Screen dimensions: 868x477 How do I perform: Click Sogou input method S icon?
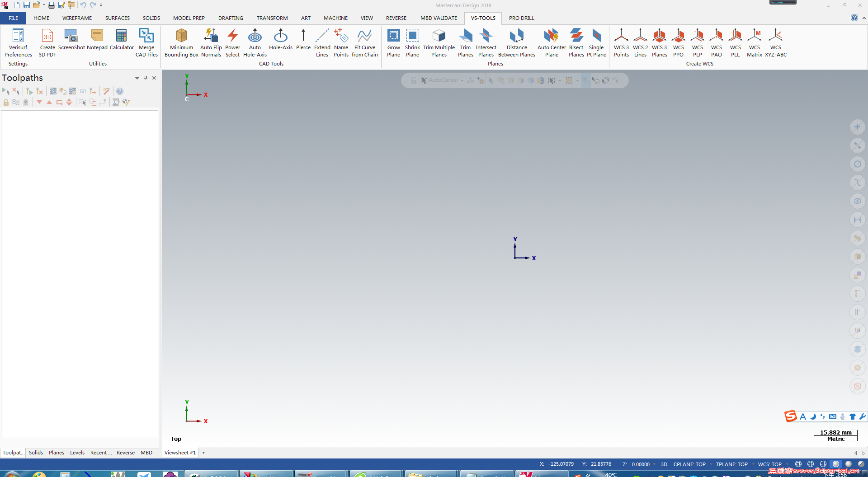click(x=790, y=416)
